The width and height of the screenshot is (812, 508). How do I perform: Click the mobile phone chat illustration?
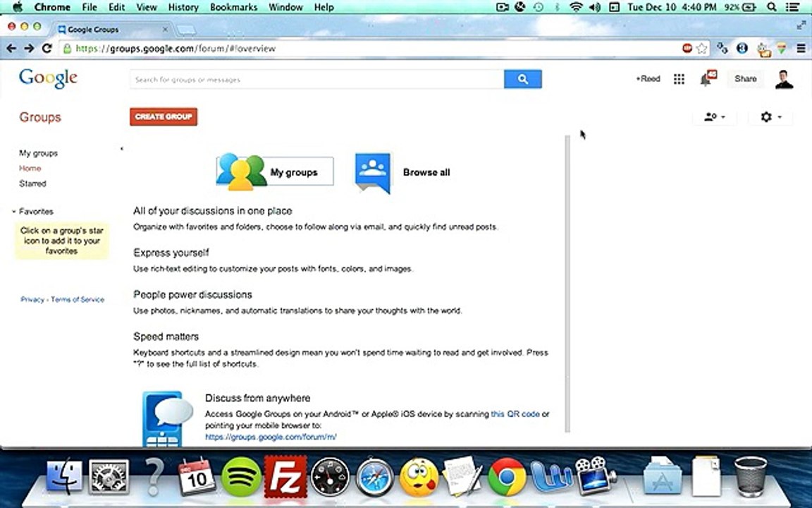[x=168, y=419]
